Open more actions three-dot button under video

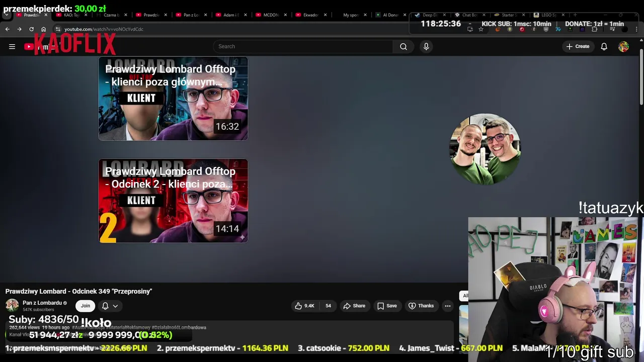point(447,306)
